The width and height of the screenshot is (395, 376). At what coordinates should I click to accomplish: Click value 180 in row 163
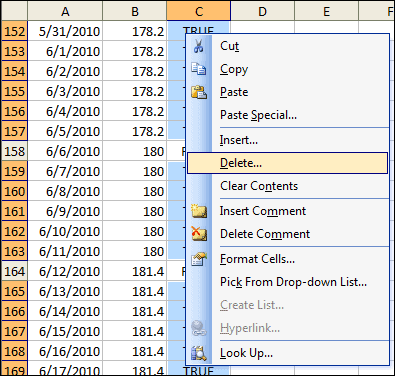click(x=135, y=251)
